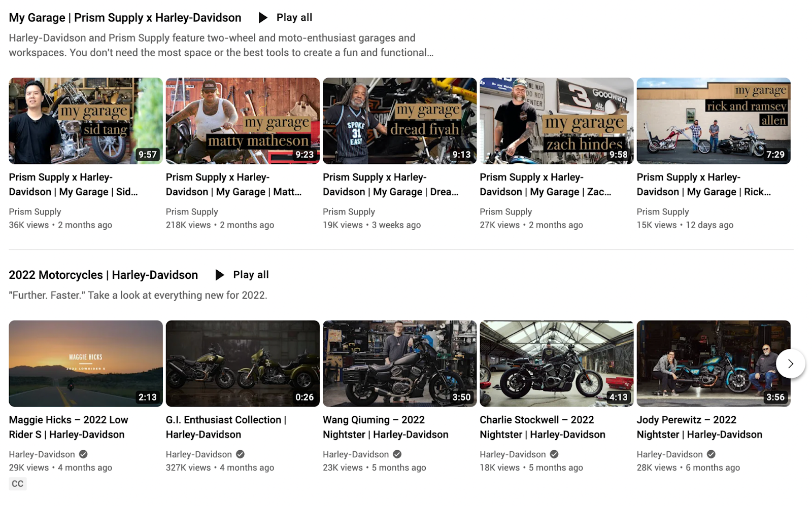Viewport: 812px width, 506px height.
Task: Click the verified badge under Wang Qiuming video
Action: (x=397, y=454)
